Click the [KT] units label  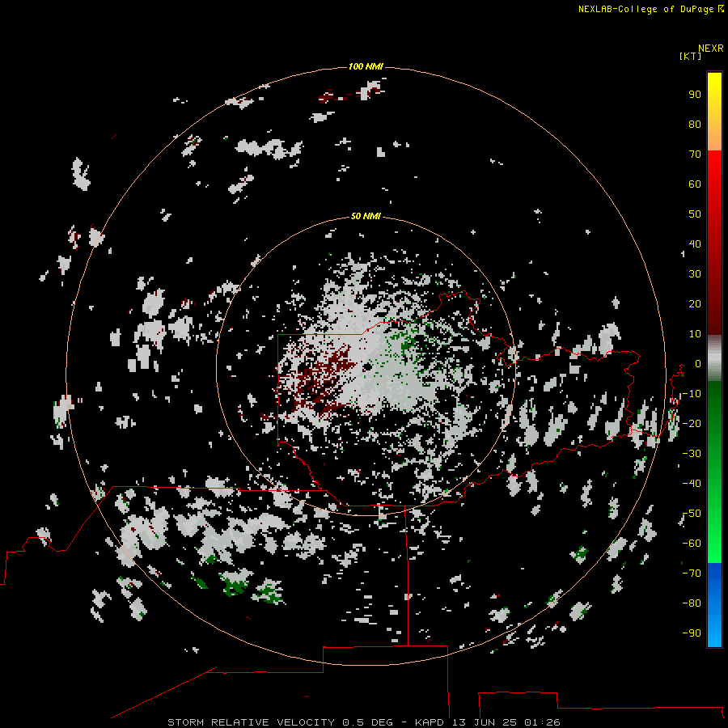point(690,56)
